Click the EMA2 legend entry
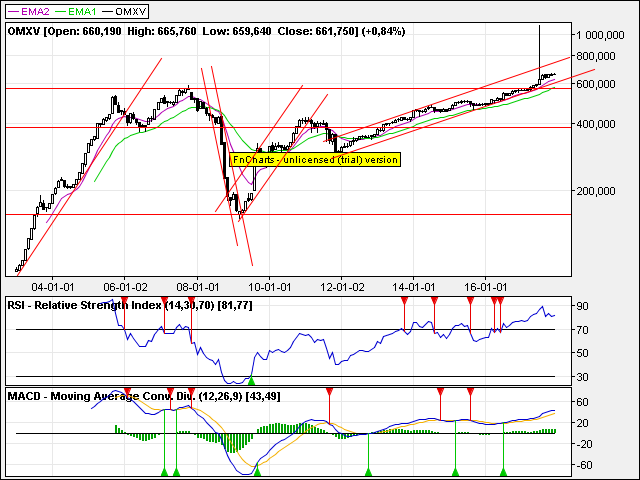The image size is (640, 480). [29, 11]
